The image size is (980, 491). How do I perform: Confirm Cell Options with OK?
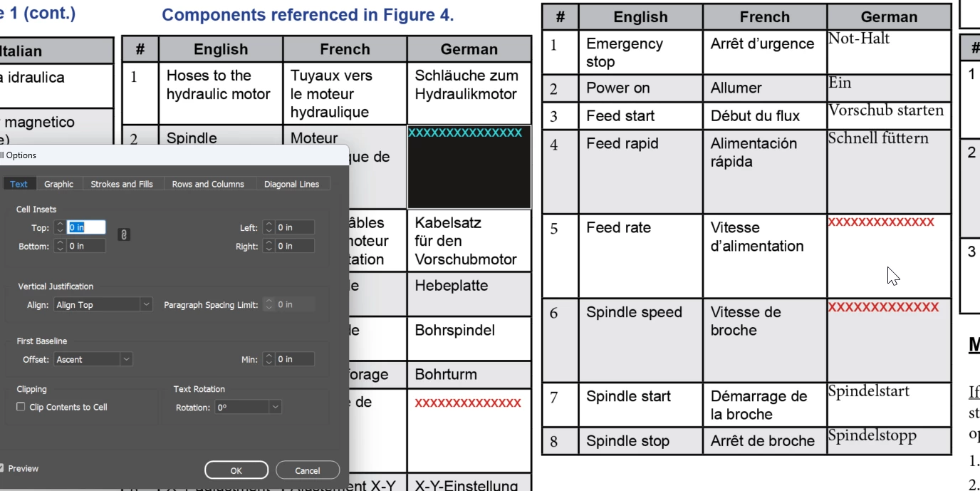click(236, 470)
